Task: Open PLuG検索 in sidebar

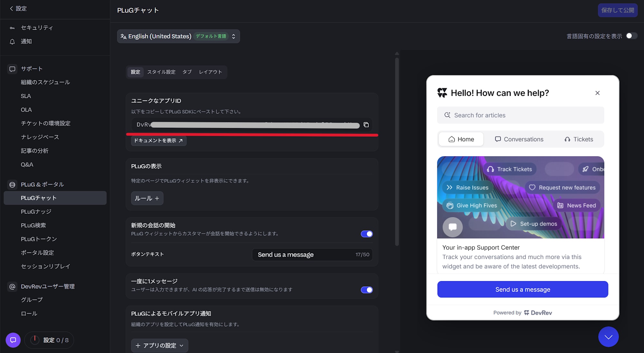Action: point(33,226)
